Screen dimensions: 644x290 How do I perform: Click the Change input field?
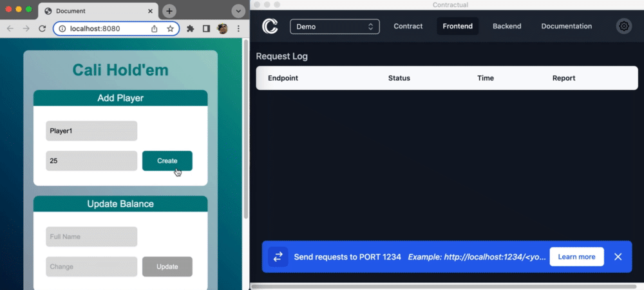pyautogui.click(x=91, y=267)
